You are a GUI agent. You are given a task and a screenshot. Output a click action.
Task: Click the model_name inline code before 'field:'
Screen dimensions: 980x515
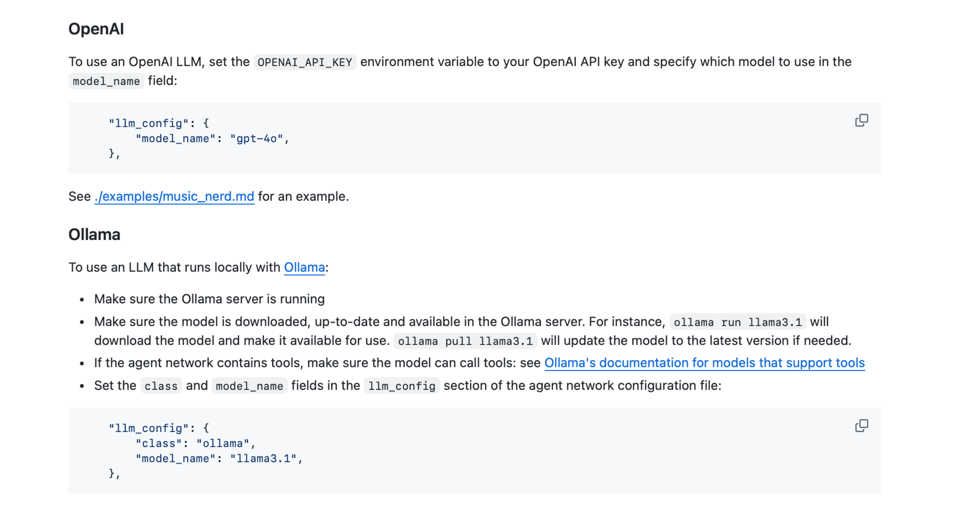106,81
